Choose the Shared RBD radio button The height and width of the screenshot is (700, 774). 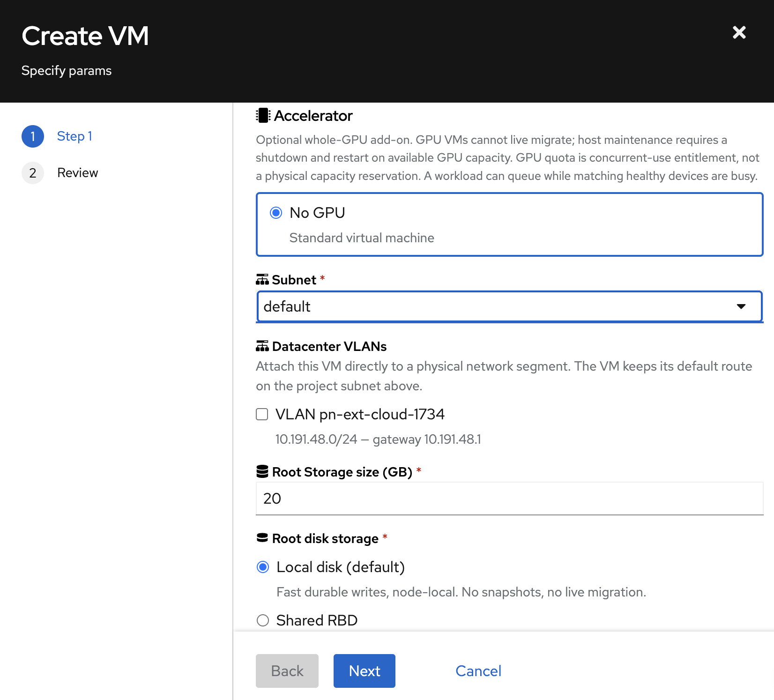263,620
